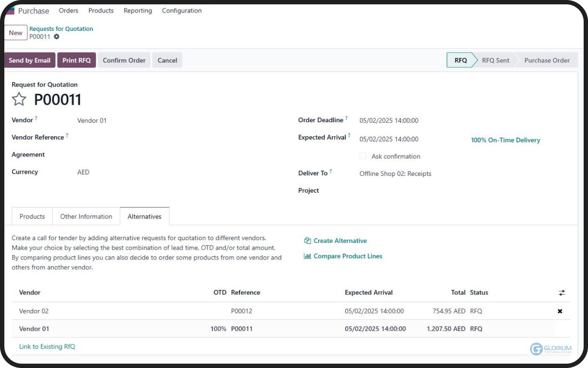The width and height of the screenshot is (588, 368).
Task: Click the Confirm Order button
Action: 124,60
